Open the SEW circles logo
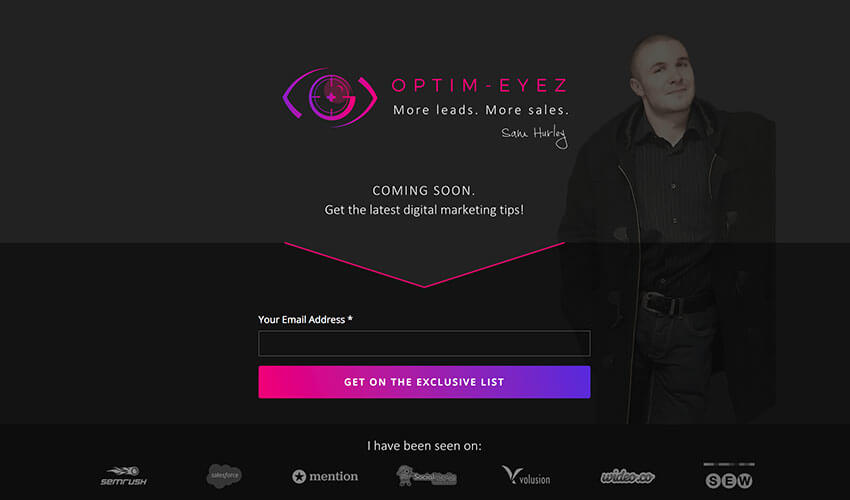Image resolution: width=850 pixels, height=500 pixels. coord(729,476)
